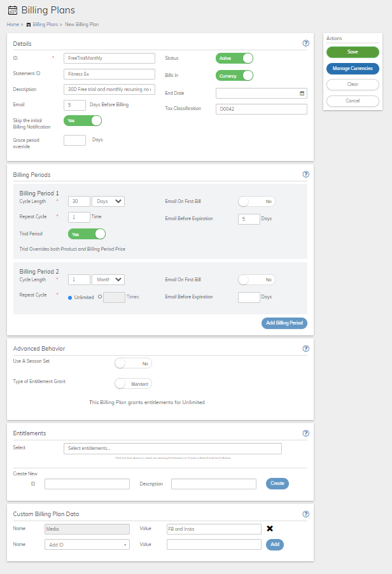
Task: Click the grayed Media name field
Action: click(x=87, y=529)
